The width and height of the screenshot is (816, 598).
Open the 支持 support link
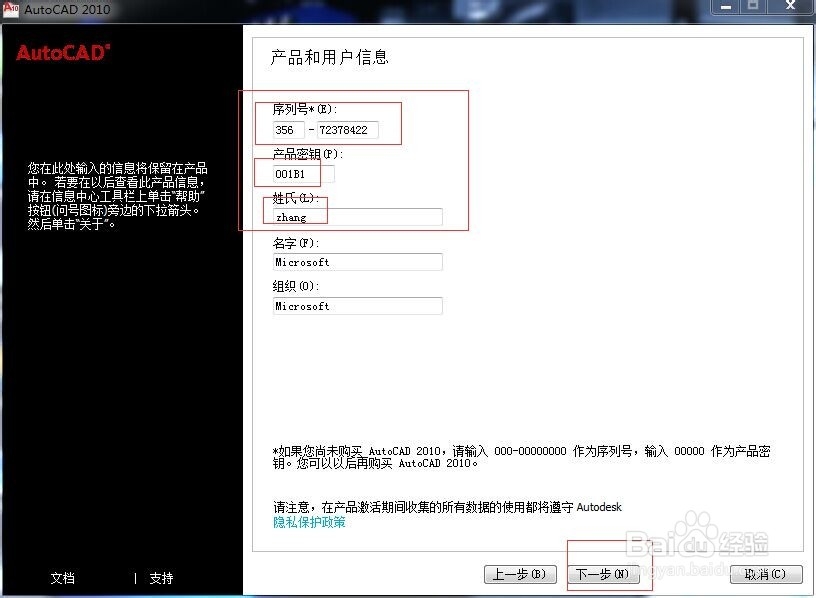[161, 578]
